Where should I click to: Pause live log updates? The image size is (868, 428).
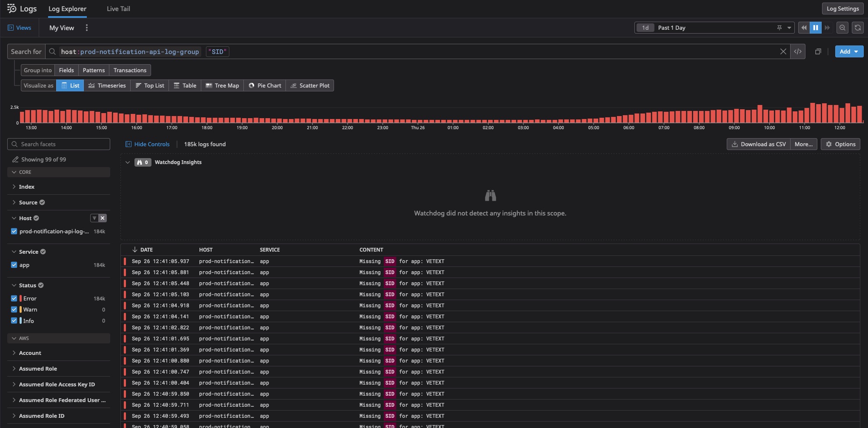tap(815, 28)
